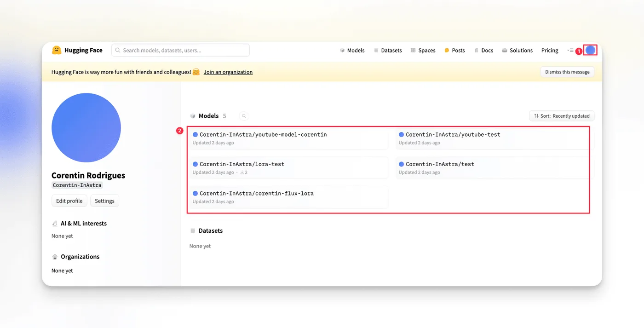Go to Spaces in top navigation
The width and height of the screenshot is (644, 328).
point(423,51)
